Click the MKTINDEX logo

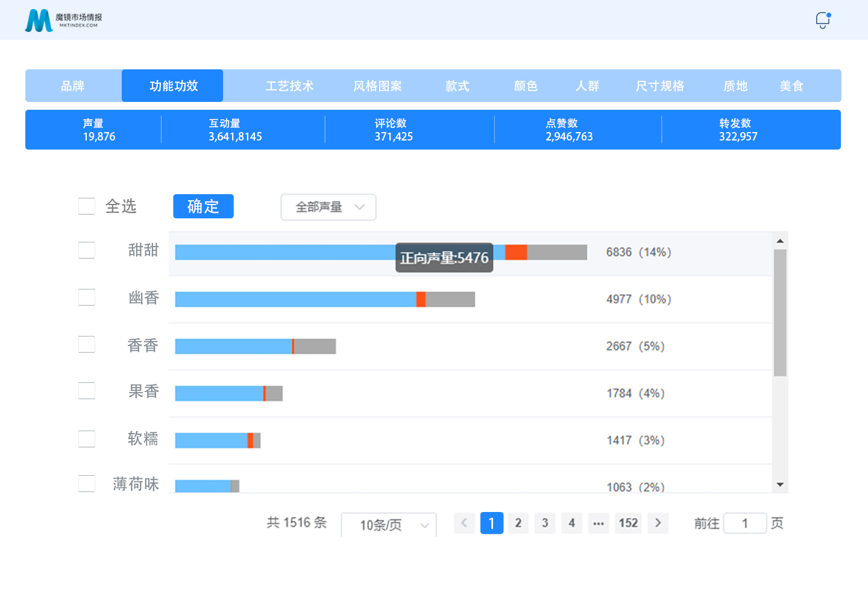[x=63, y=21]
